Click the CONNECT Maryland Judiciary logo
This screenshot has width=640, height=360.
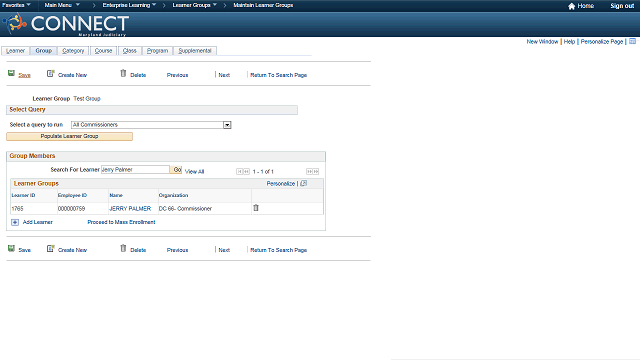[x=66, y=24]
